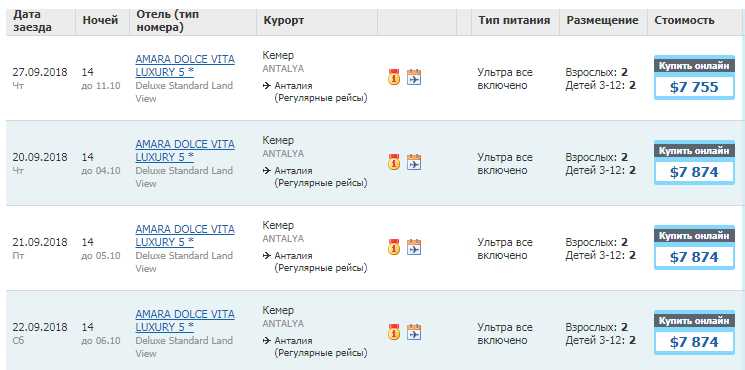This screenshot has width=745, height=370.
Task: Click medal icon in 21.09.2018 row
Action: tap(394, 247)
